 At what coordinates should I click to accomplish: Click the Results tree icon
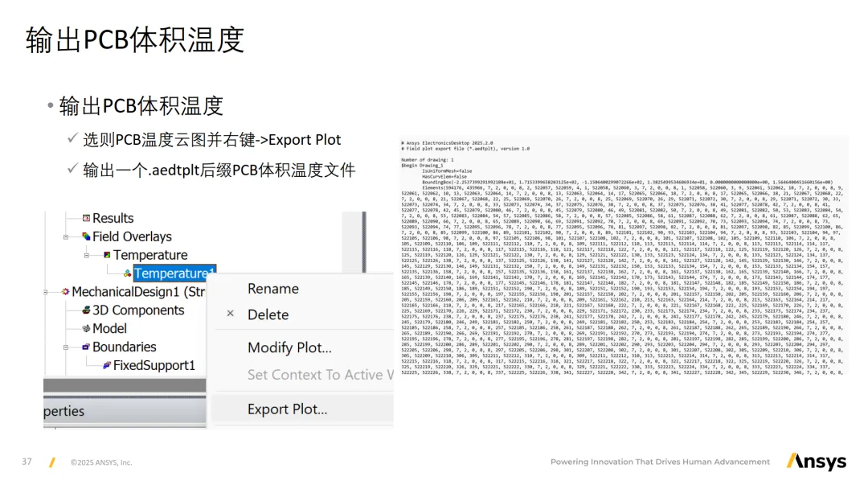click(86, 218)
